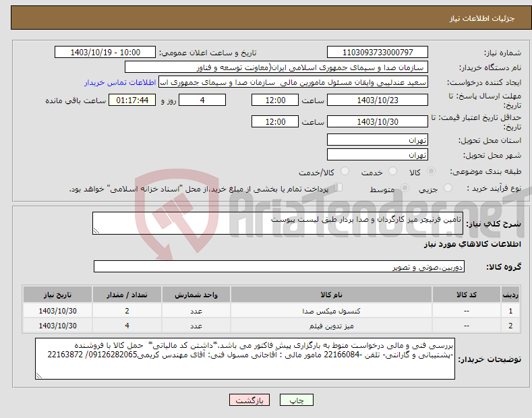Click quantity 2 in the کنسول میکس صدا row
Image resolution: width=532 pixels, height=418 pixels.
[127, 311]
